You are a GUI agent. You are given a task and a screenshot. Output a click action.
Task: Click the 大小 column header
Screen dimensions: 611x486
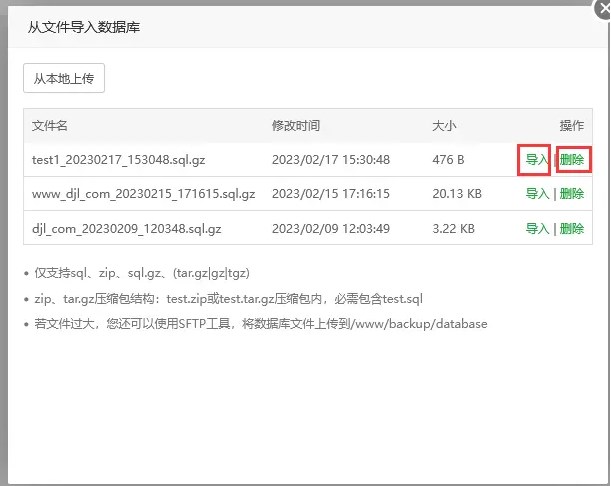pyautogui.click(x=444, y=126)
